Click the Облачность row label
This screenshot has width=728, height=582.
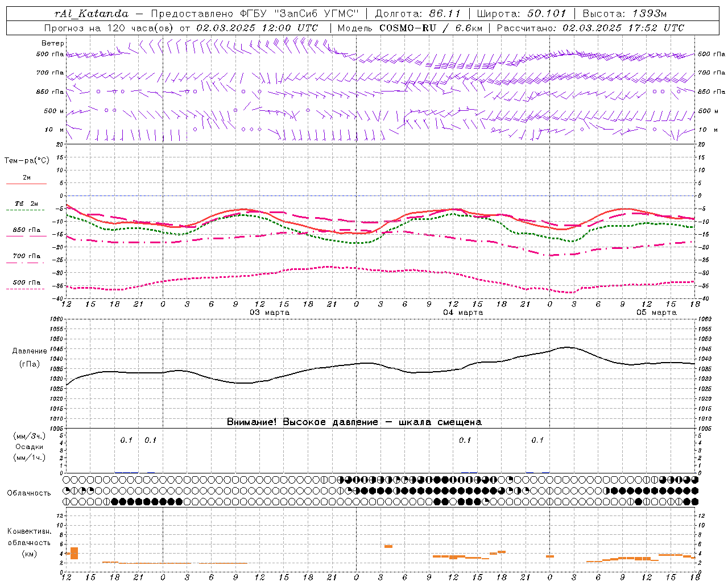click(x=29, y=493)
